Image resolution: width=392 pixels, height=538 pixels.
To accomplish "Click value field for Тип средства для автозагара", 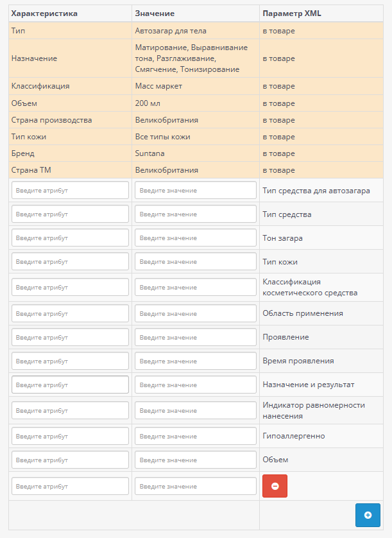I will click(195, 191).
